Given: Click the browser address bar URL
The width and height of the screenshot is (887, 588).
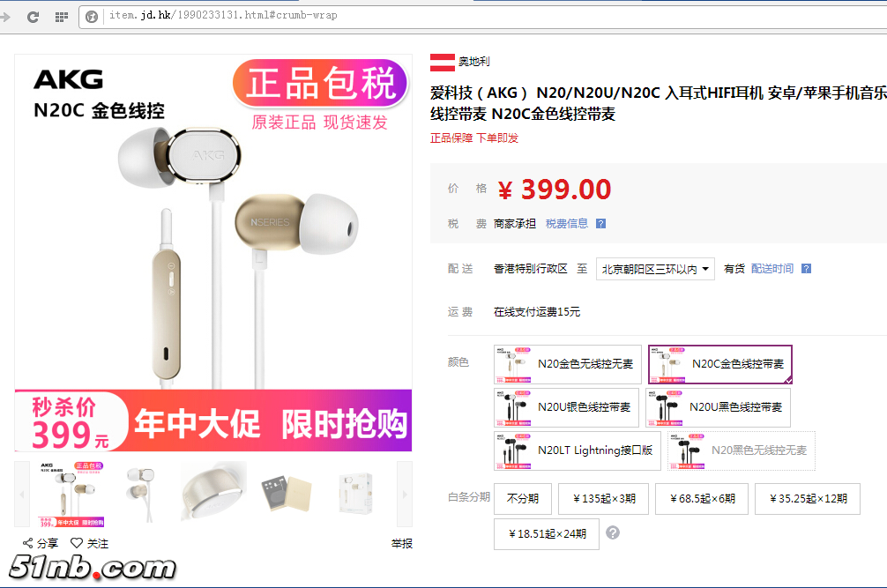Looking at the screenshot, I should tap(223, 15).
